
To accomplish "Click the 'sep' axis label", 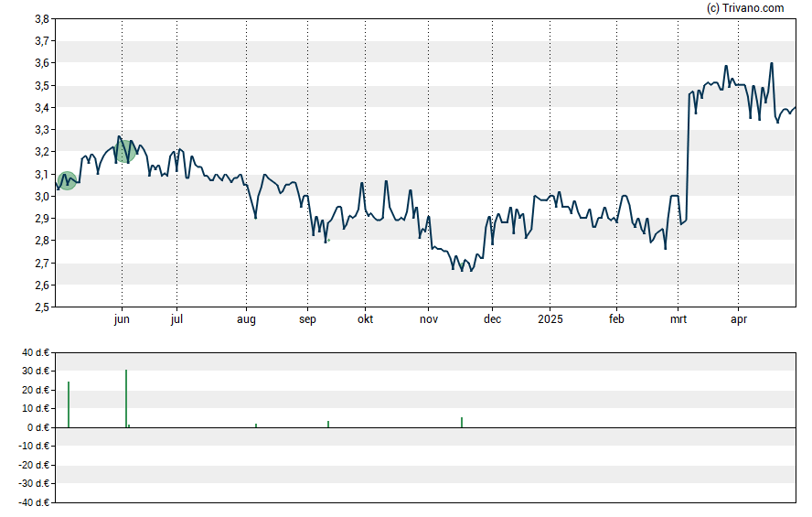I will pyautogui.click(x=307, y=319).
